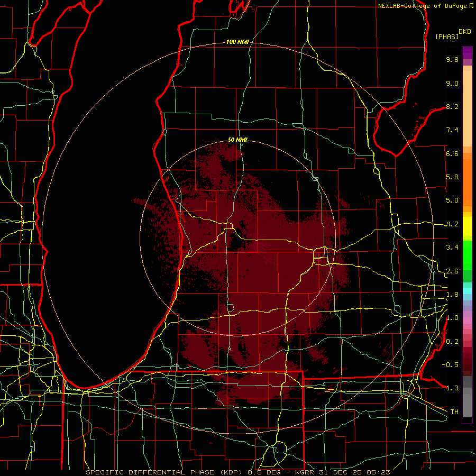Image resolution: width=476 pixels, height=476 pixels.
Task: Click the '[PHAS]' legend unit label
Action: point(447,36)
